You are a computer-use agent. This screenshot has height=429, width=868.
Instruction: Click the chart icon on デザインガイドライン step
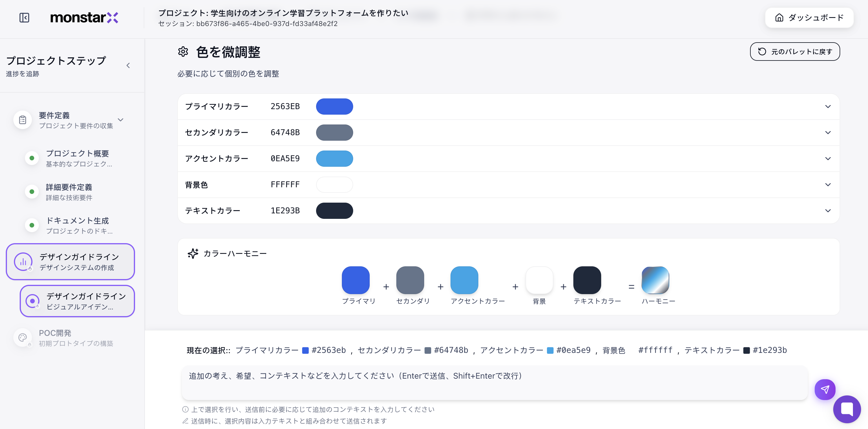pyautogui.click(x=23, y=262)
